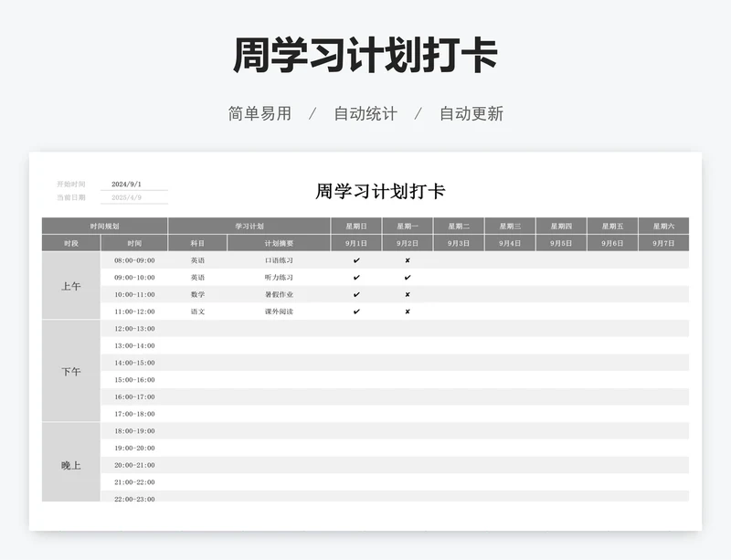Viewport: 731px width, 560px height.
Task: Click the 时间规划 header cell
Action: tap(104, 227)
